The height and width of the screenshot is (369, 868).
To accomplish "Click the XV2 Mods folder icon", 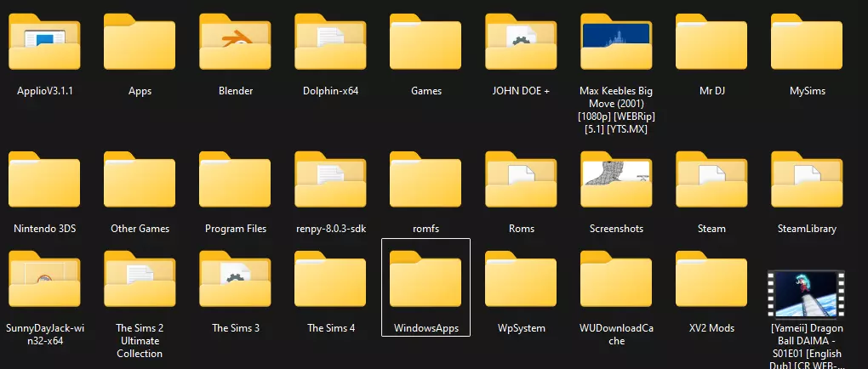I will (x=711, y=279).
